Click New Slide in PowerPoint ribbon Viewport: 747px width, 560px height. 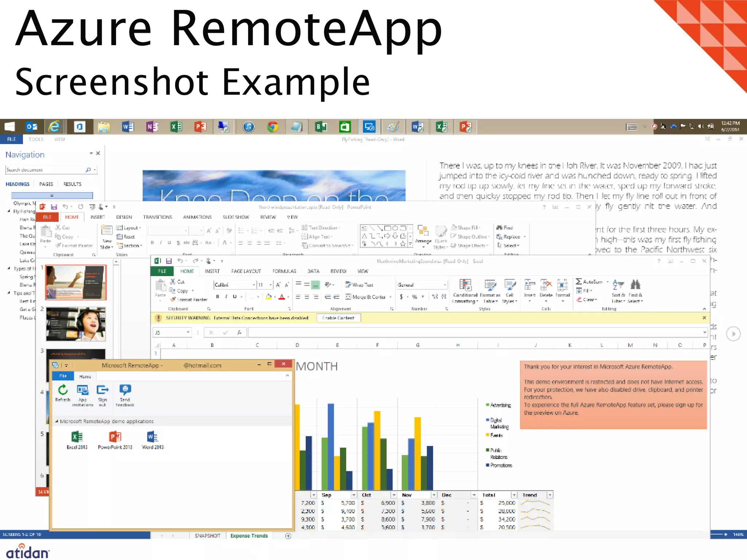[x=107, y=237]
